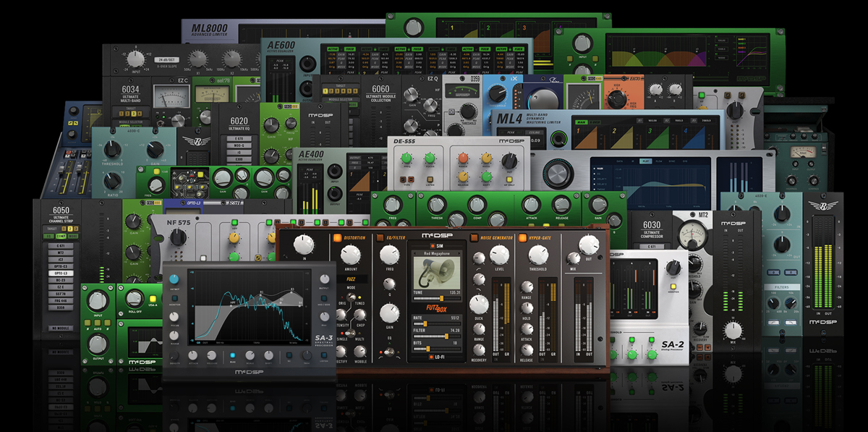
Task: Select BC-23 module in 6050 list
Action: coord(61,280)
